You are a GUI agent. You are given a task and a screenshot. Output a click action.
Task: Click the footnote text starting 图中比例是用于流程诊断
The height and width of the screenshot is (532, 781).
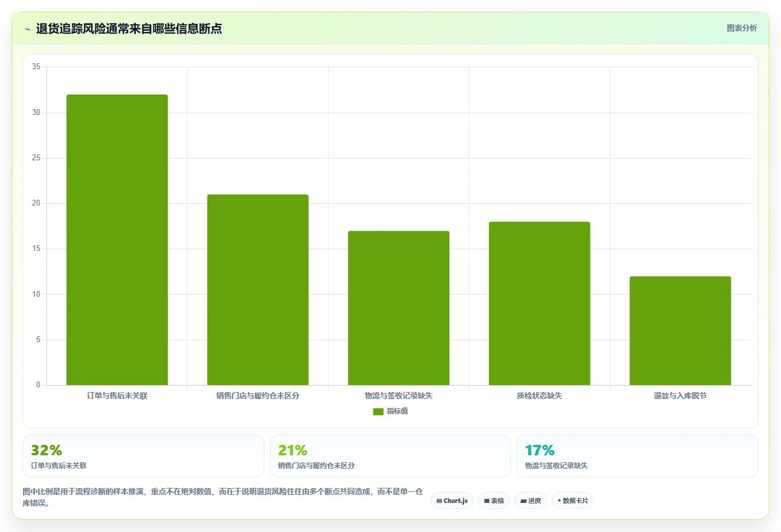223,497
